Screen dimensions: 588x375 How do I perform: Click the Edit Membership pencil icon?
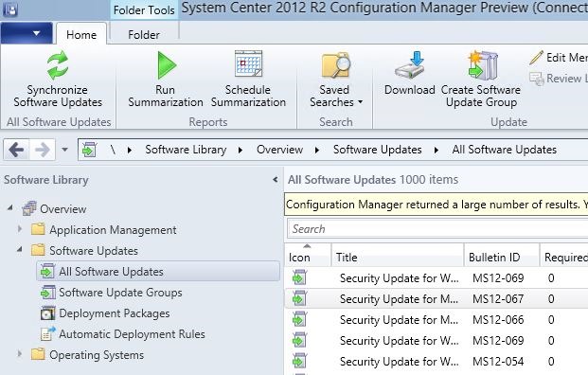tap(536, 58)
